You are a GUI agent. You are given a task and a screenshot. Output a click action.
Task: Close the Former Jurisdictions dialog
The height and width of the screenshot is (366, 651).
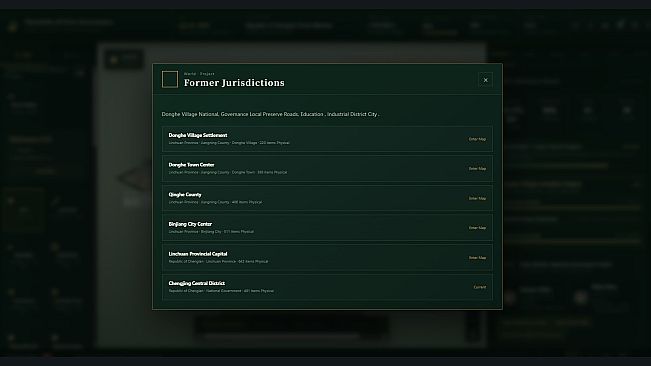(x=485, y=80)
